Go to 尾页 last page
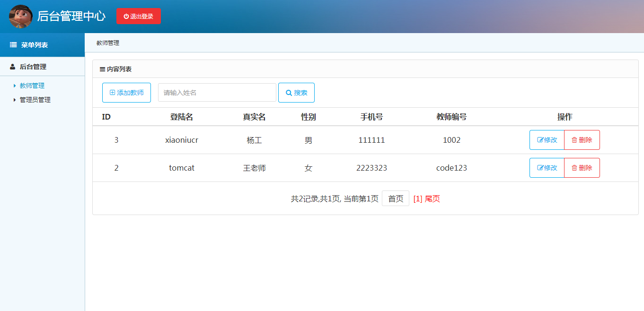Screen dimensions: 644x311 pos(432,199)
